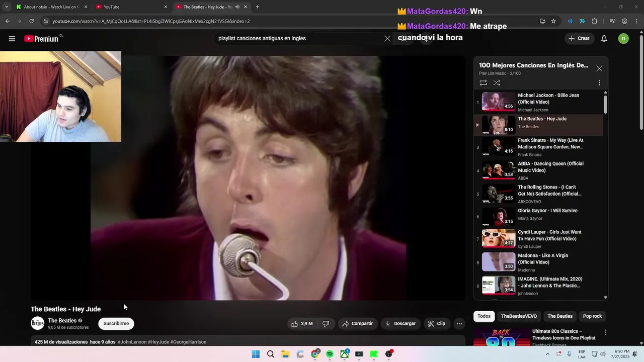Image resolution: width=644 pixels, height=362 pixels.
Task: Open the #JohnLennon hashtag
Action: [x=132, y=342]
